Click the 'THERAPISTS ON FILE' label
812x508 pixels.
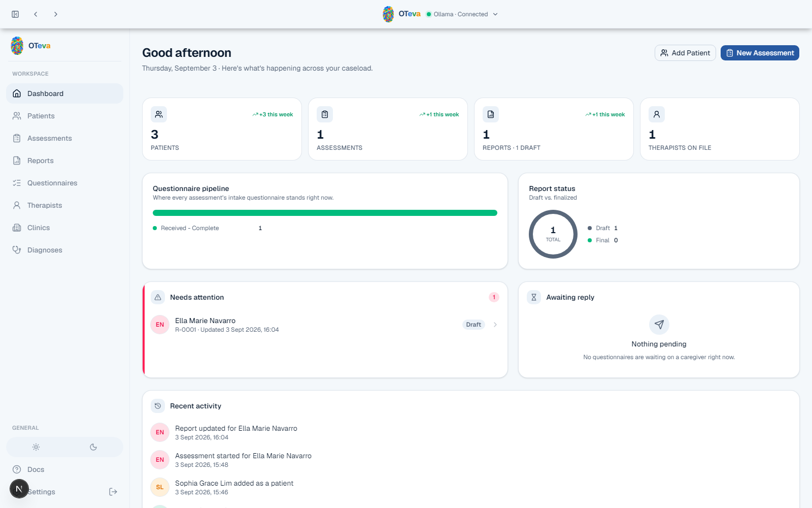coord(680,148)
